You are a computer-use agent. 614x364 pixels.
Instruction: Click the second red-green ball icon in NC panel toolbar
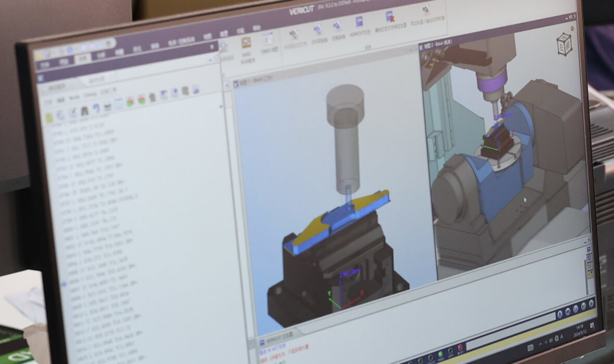142,99
